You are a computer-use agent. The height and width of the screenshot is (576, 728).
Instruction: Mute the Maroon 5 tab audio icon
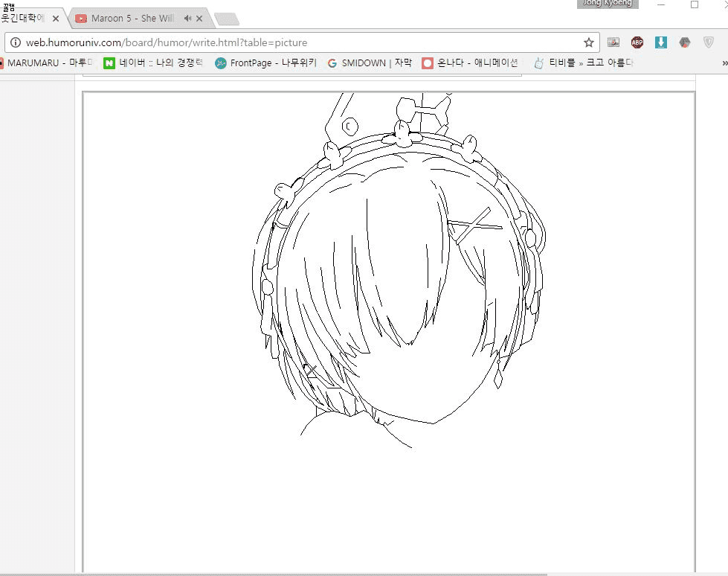pyautogui.click(x=187, y=18)
